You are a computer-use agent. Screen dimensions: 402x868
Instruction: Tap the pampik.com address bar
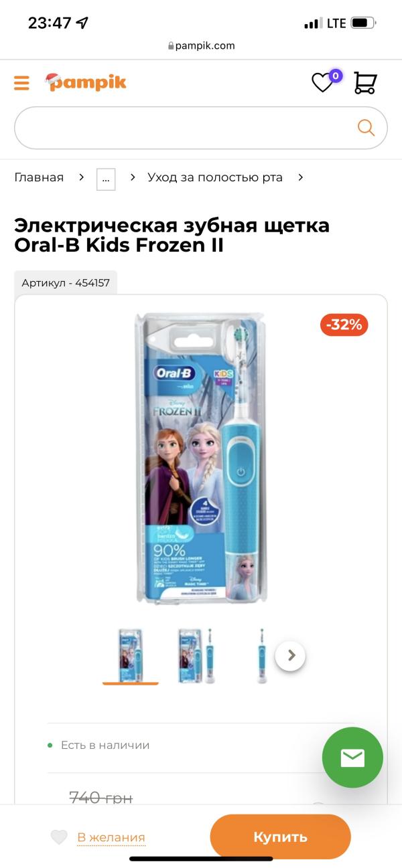click(x=201, y=46)
